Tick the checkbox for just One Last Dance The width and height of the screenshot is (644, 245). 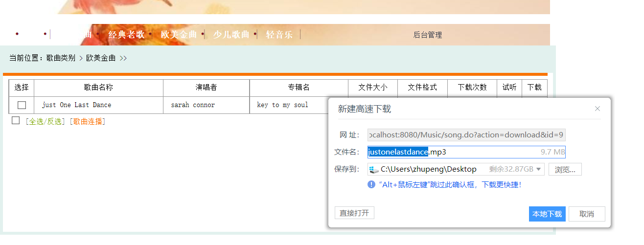click(22, 105)
